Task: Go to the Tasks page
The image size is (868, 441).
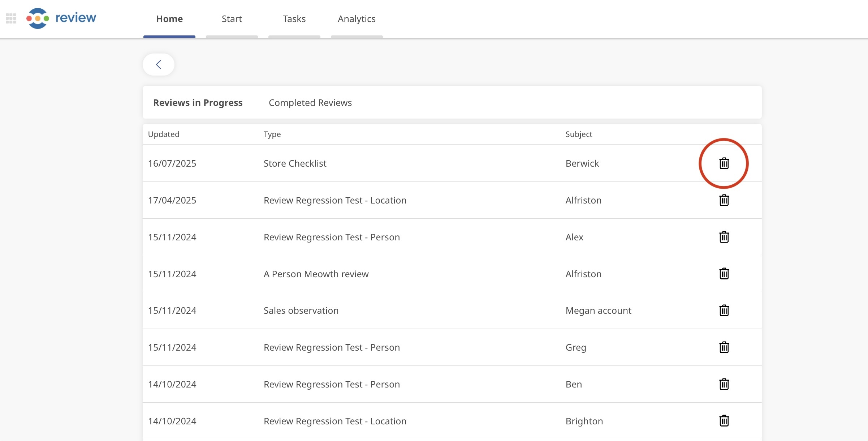Action: 294,19
